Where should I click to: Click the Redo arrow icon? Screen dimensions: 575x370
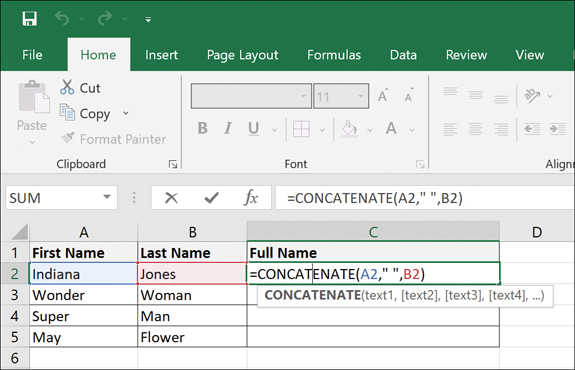coord(105,18)
